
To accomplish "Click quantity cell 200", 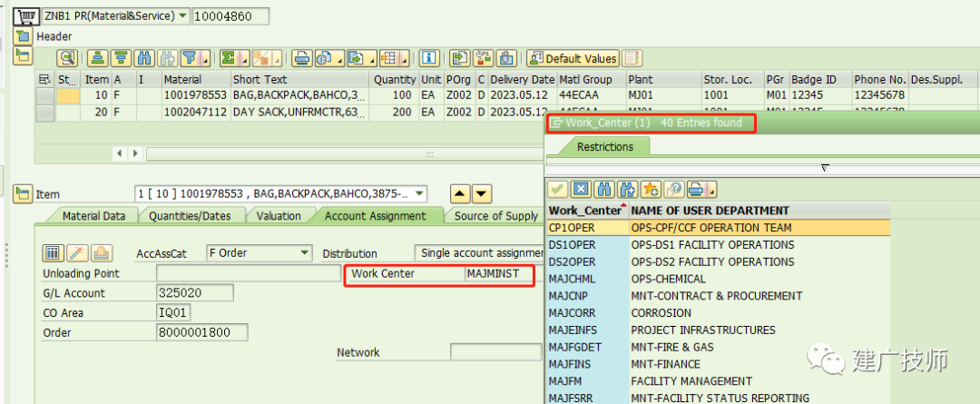I will click(395, 113).
